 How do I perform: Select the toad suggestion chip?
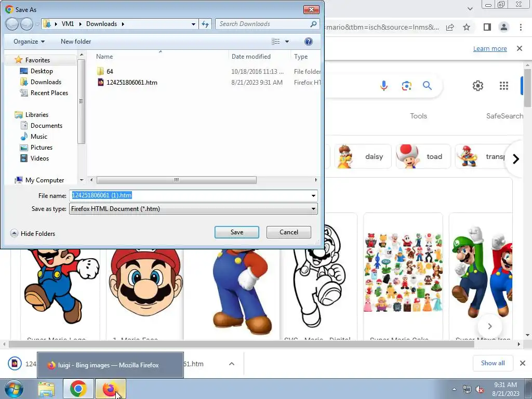click(423, 156)
